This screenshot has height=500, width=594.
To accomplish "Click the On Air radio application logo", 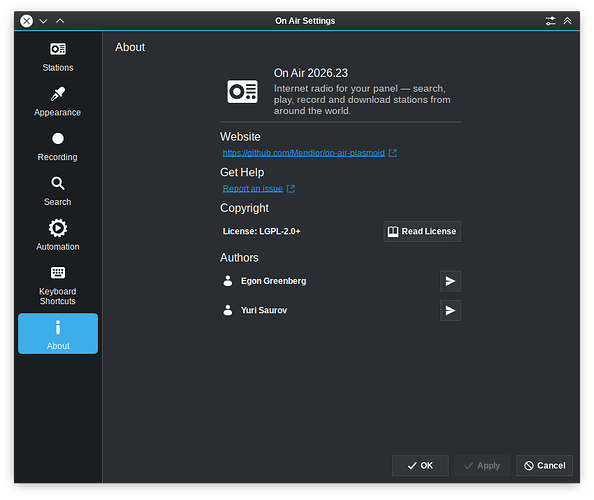I will (242, 91).
